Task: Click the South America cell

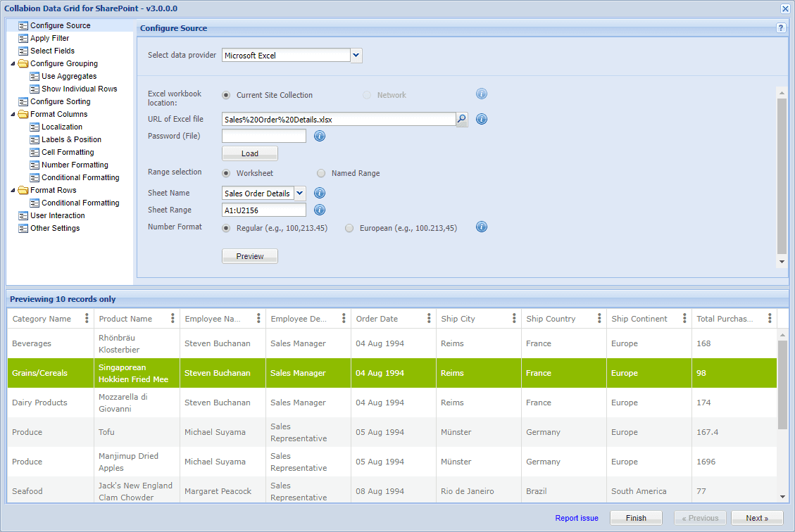Action: [x=649, y=491]
